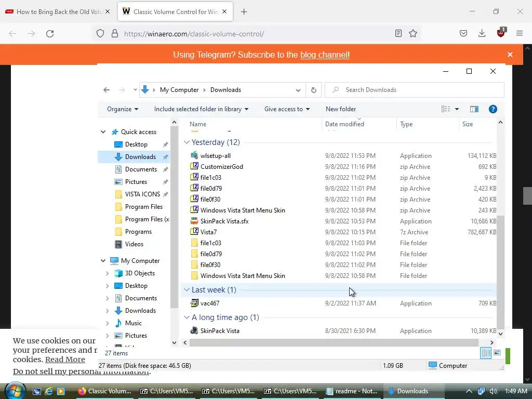The height and width of the screenshot is (399, 532).
Task: Switch to details view in status bar
Action: (x=486, y=353)
